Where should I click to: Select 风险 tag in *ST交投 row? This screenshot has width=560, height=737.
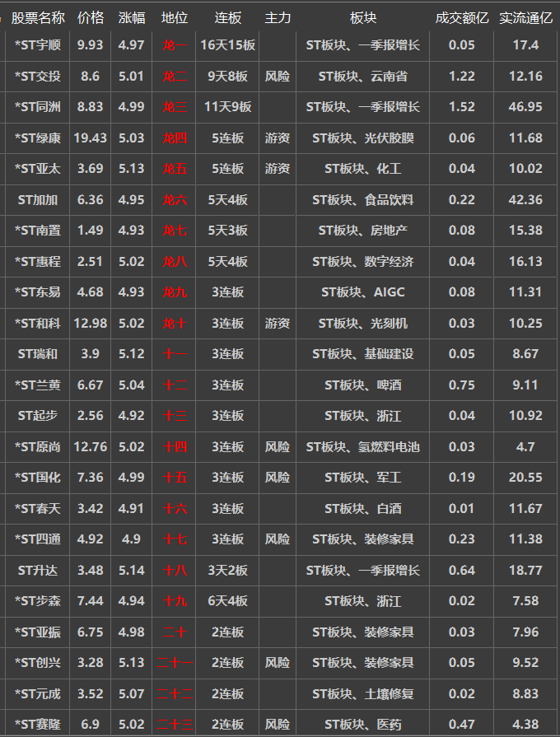(278, 77)
